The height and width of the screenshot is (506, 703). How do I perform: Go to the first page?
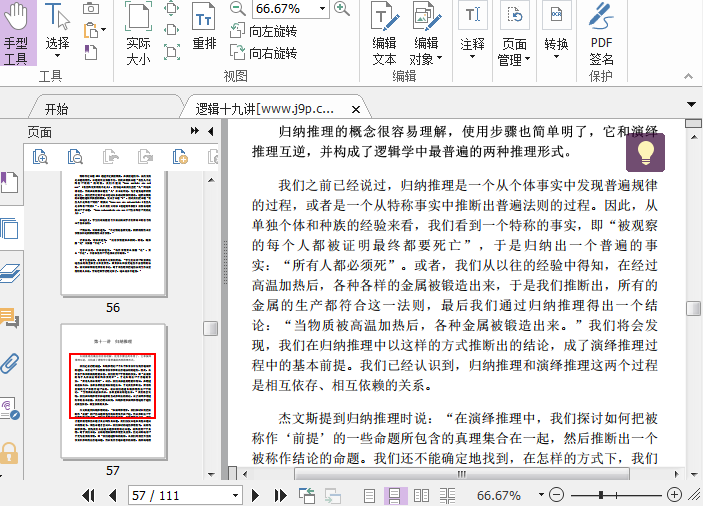point(88,495)
